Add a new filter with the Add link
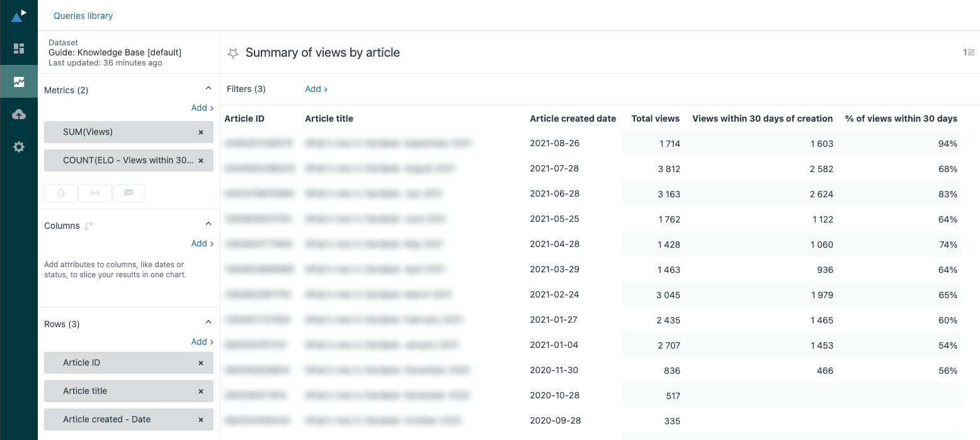This screenshot has height=440, width=980. [x=313, y=89]
